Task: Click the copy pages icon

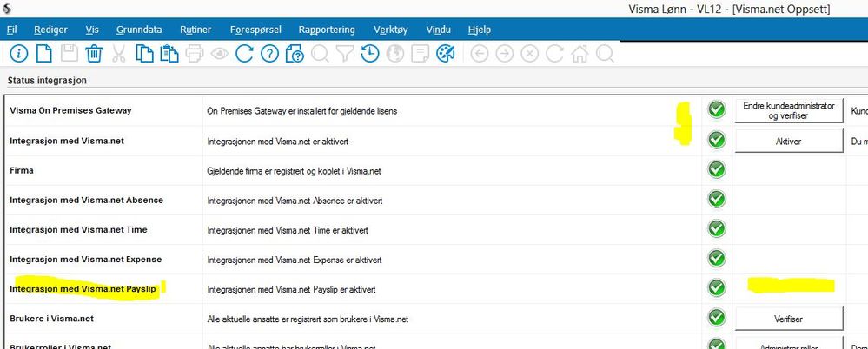Action: click(x=144, y=54)
